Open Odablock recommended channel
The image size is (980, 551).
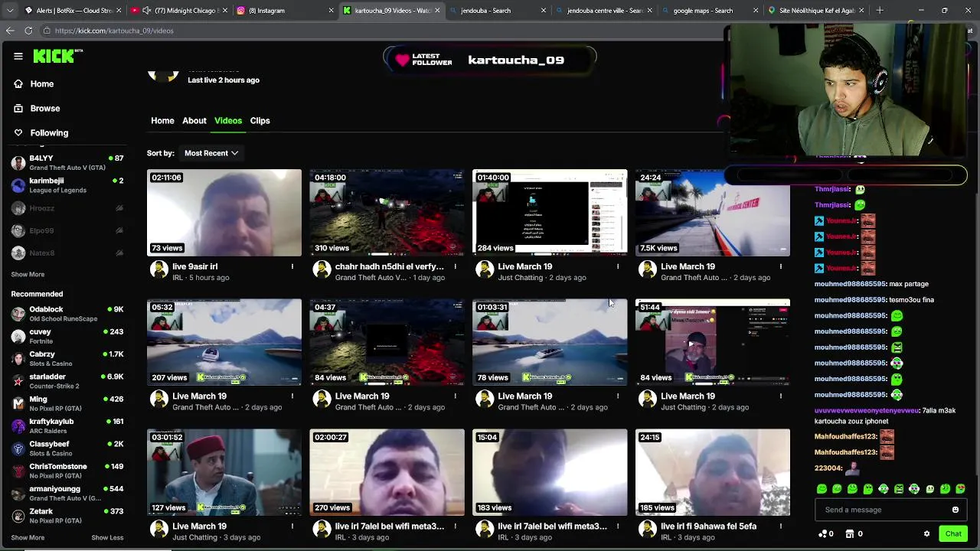tap(67, 314)
